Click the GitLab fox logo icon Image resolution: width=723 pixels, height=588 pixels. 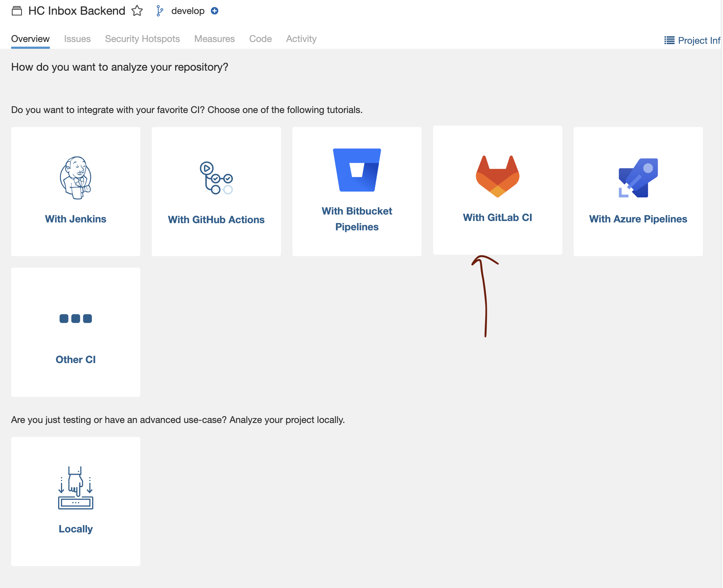498,176
